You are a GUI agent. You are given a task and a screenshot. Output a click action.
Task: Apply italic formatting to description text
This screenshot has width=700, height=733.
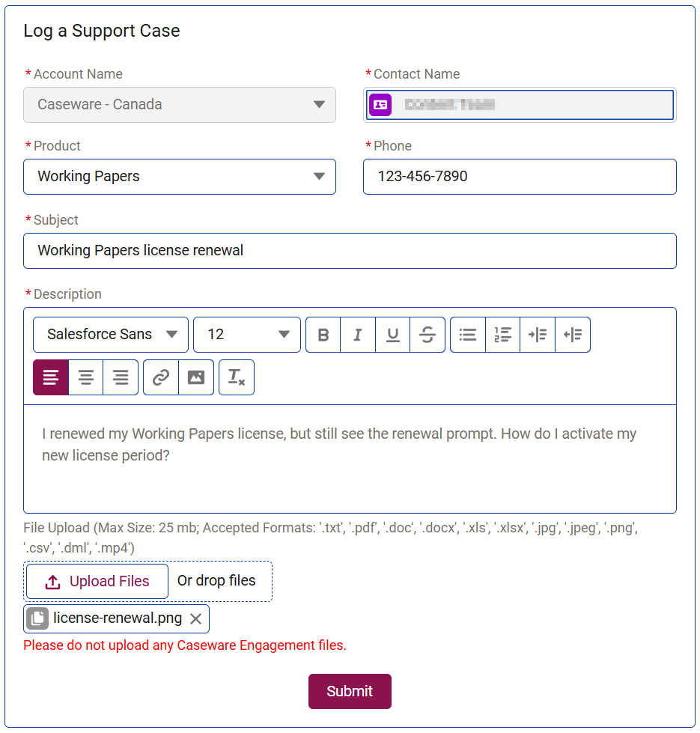358,335
